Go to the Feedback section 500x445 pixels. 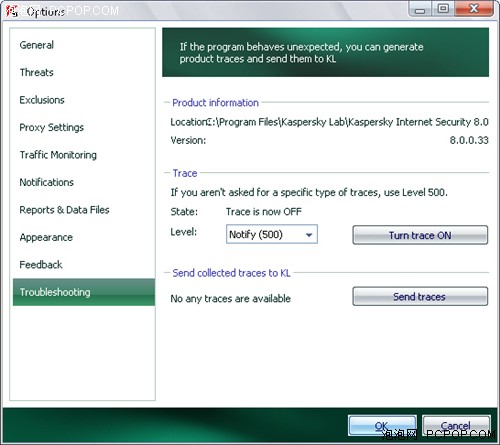pos(41,265)
